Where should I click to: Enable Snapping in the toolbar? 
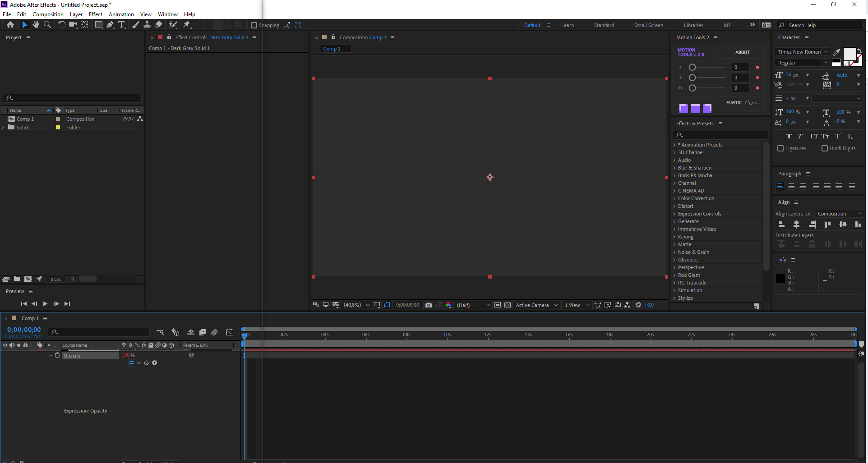point(254,25)
